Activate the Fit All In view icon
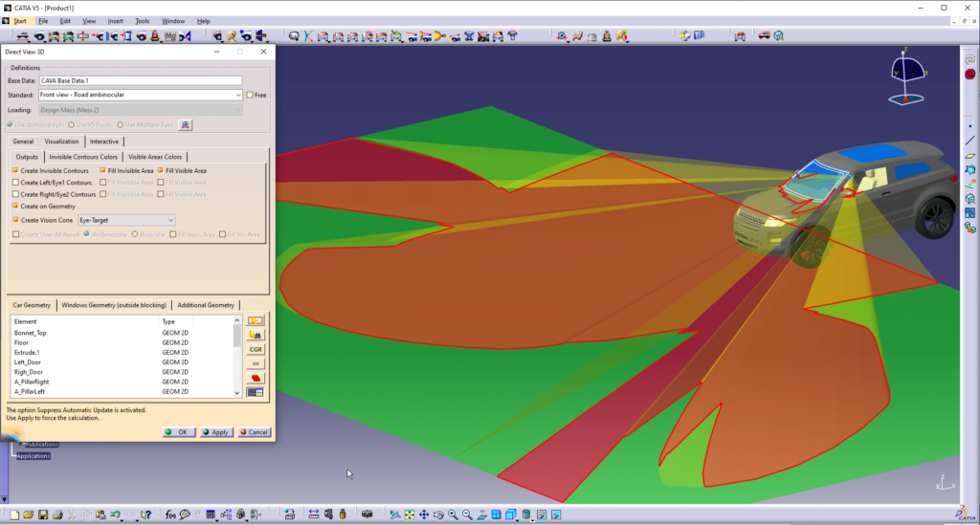Image resolution: width=980 pixels, height=525 pixels. pos(410,515)
